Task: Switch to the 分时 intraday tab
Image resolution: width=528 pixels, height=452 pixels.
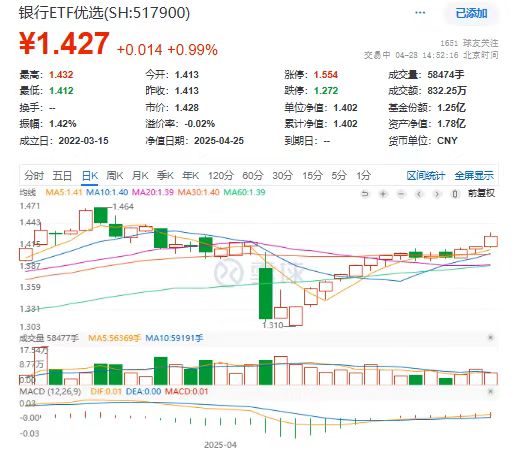Action: [x=34, y=175]
